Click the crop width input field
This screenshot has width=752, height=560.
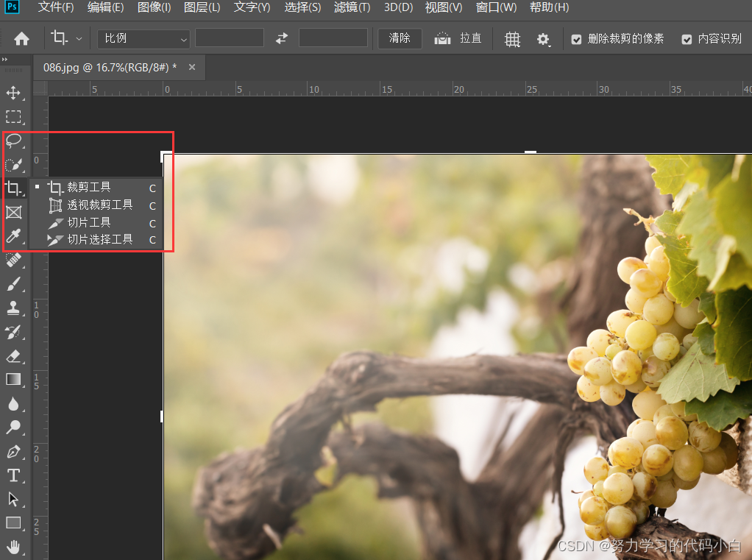click(230, 38)
